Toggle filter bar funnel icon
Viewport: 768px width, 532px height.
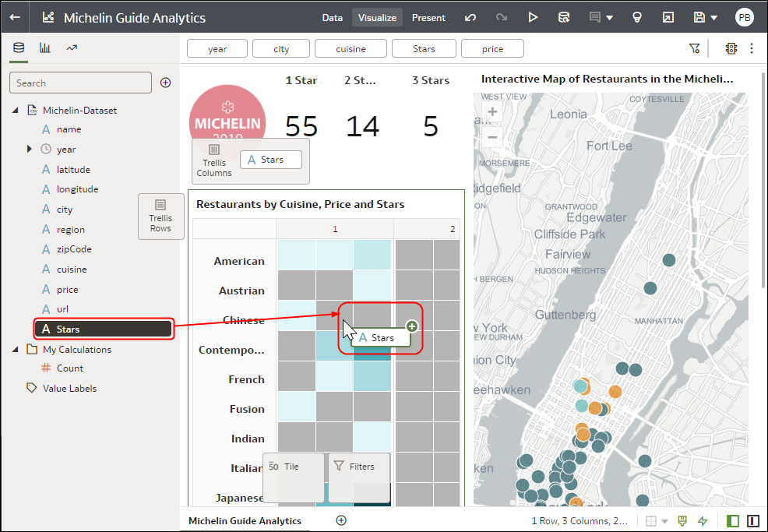[x=694, y=48]
